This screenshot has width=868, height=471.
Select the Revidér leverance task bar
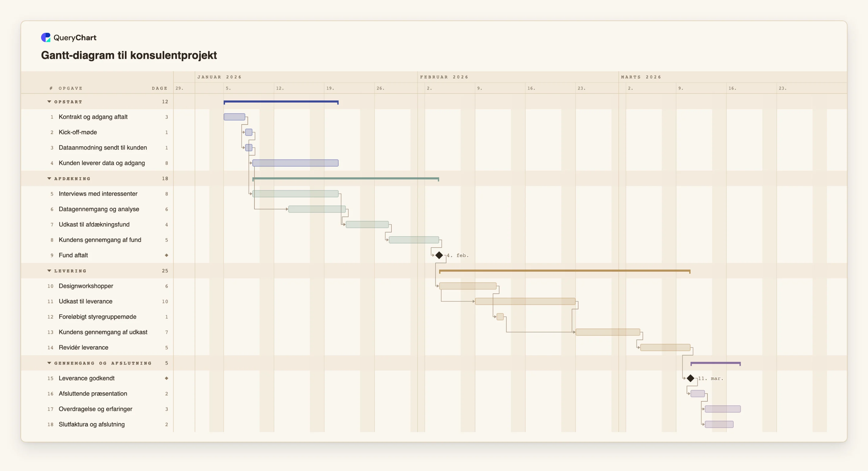pyautogui.click(x=665, y=347)
